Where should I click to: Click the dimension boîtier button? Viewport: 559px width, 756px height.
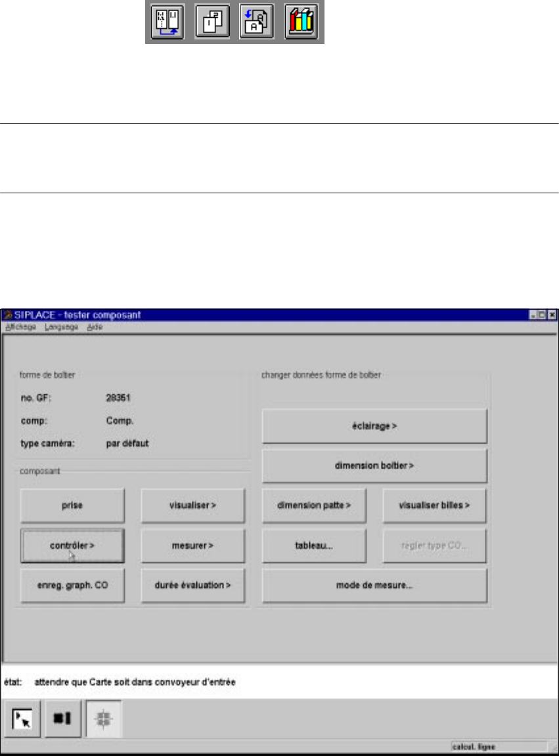(x=374, y=465)
